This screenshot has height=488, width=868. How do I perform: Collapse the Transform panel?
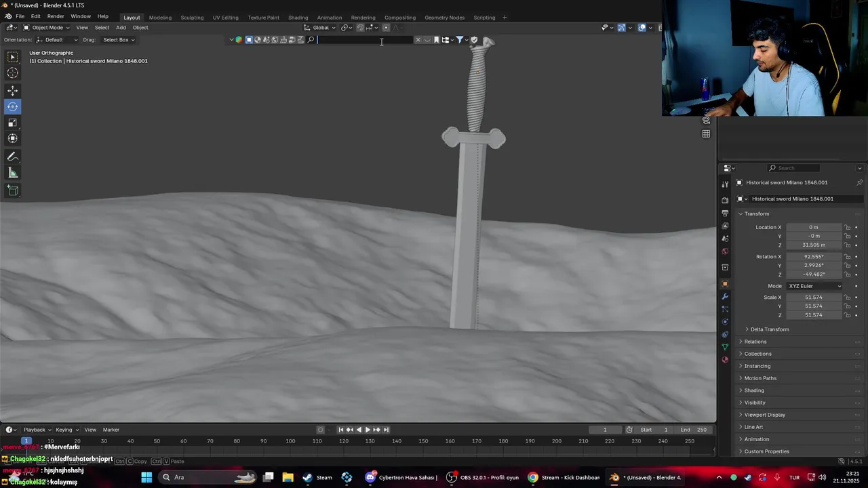pos(756,213)
